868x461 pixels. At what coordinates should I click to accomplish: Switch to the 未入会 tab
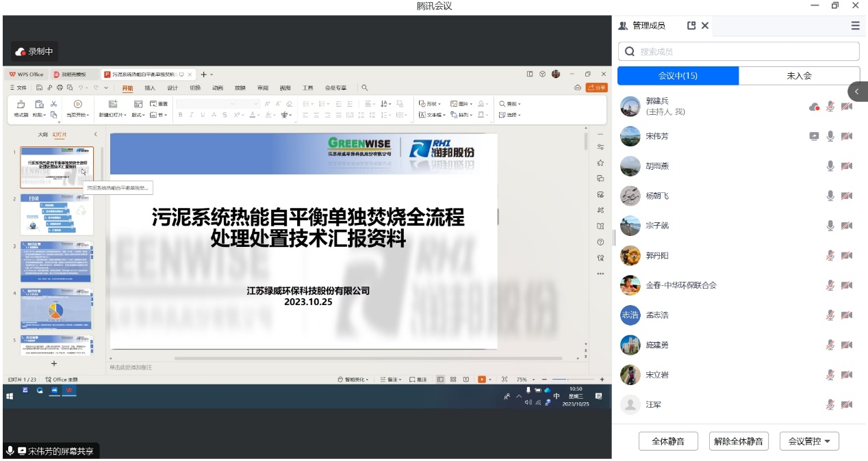pyautogui.click(x=799, y=76)
